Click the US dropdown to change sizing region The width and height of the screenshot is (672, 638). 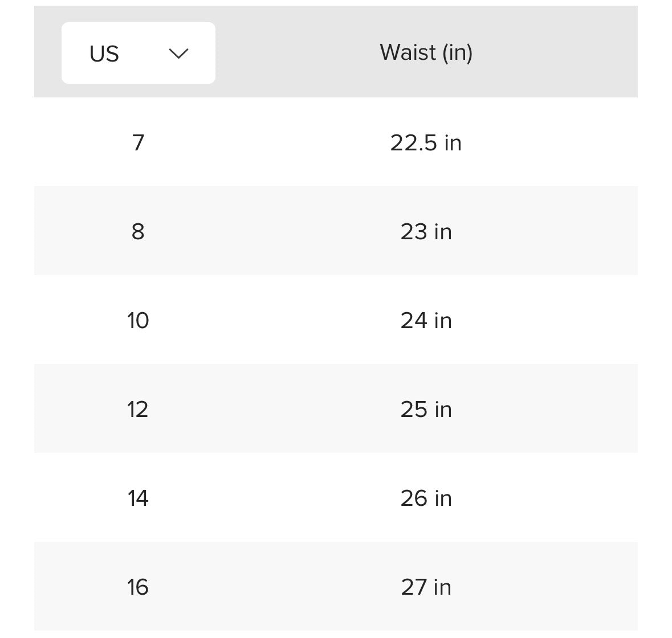point(138,52)
